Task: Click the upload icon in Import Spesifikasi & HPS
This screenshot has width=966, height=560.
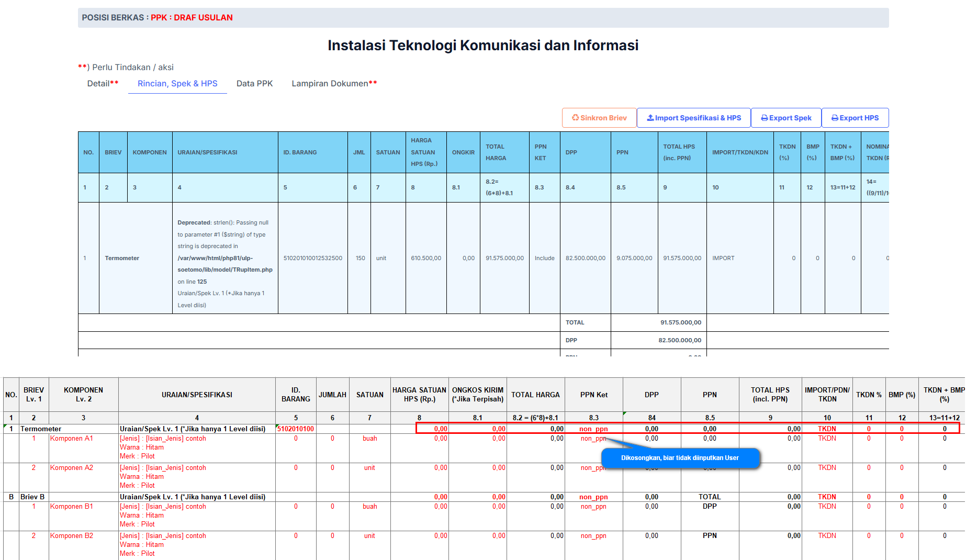Action: (650, 118)
